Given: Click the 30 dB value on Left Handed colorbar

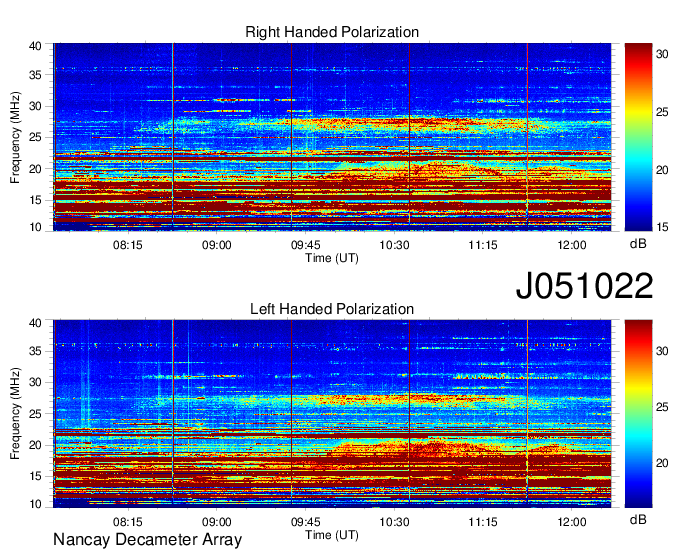Looking at the screenshot, I should 662,351.
